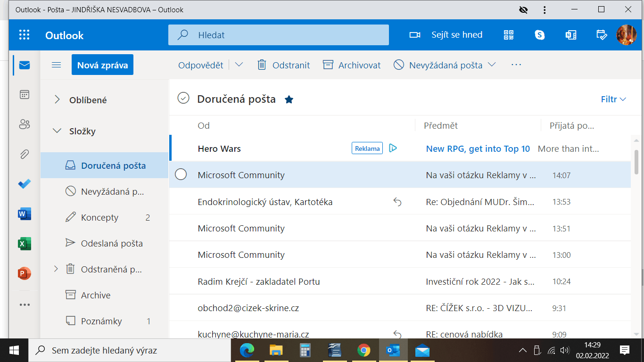Open People contacts icon in left rail
The height and width of the screenshot is (362, 644).
pyautogui.click(x=25, y=124)
